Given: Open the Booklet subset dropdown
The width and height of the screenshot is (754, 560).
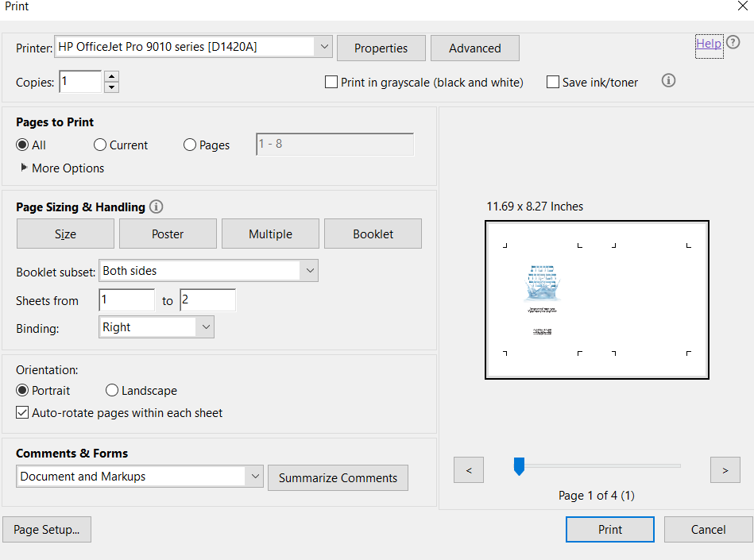Looking at the screenshot, I should pos(309,271).
